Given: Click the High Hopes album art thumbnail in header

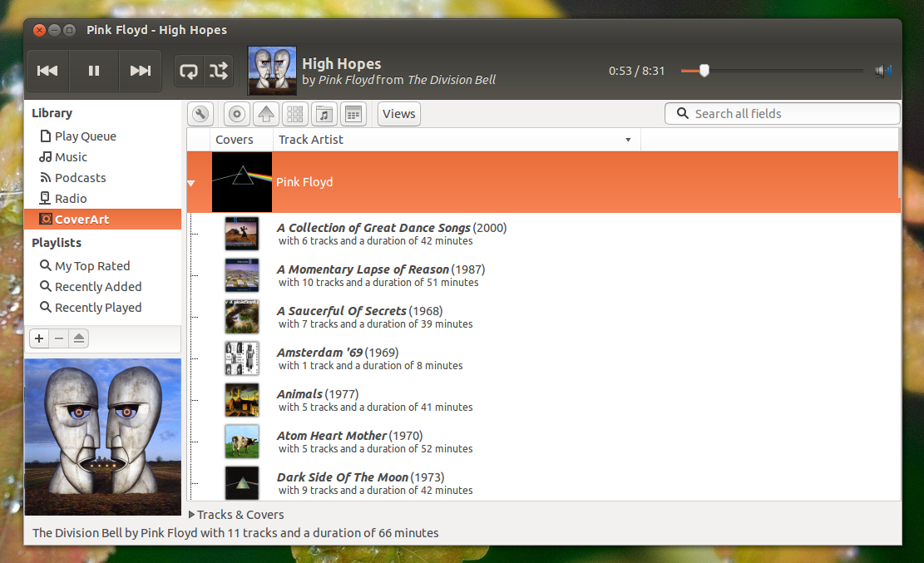Looking at the screenshot, I should [272, 71].
